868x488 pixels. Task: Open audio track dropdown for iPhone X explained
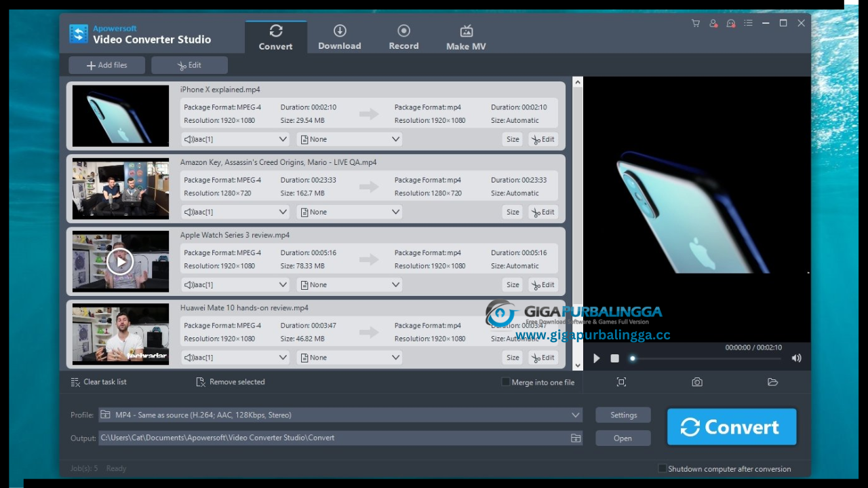click(x=235, y=139)
